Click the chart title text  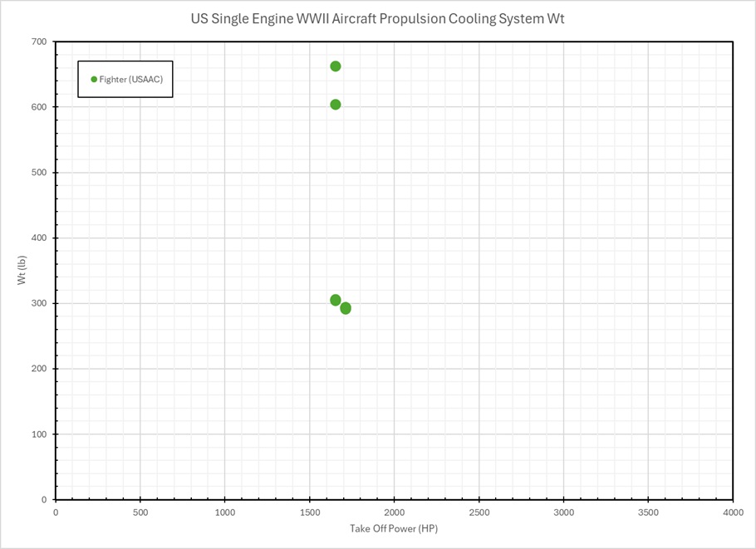point(376,19)
